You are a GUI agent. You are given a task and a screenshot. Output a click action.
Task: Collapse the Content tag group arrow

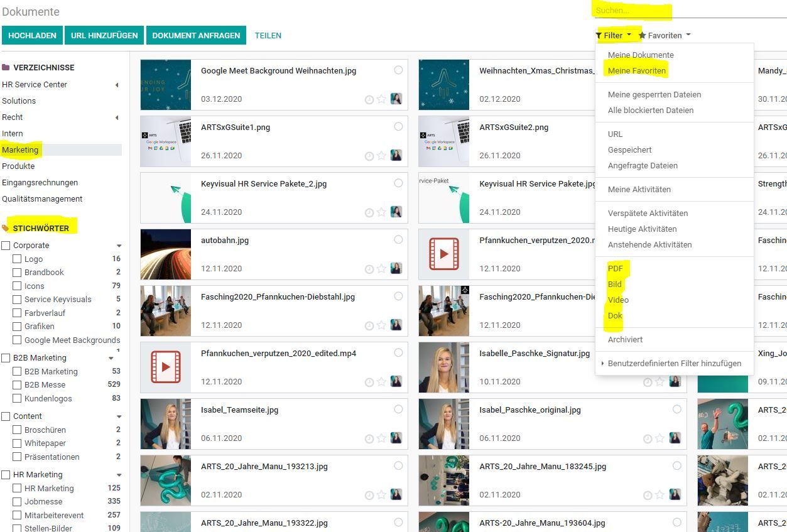tap(119, 417)
